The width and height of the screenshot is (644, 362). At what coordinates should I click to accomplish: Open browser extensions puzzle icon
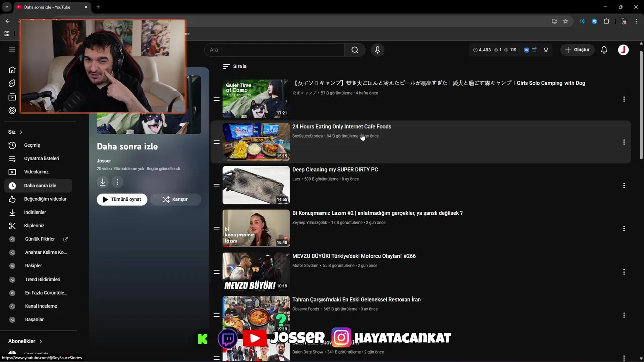coord(606,21)
